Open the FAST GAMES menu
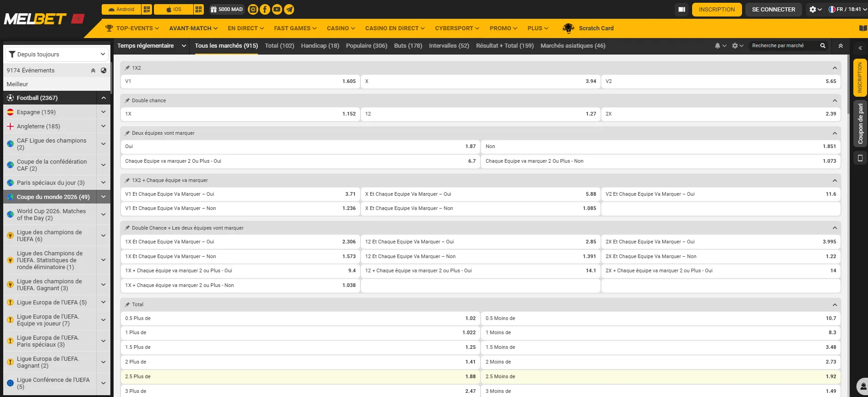868x397 pixels. tap(295, 28)
